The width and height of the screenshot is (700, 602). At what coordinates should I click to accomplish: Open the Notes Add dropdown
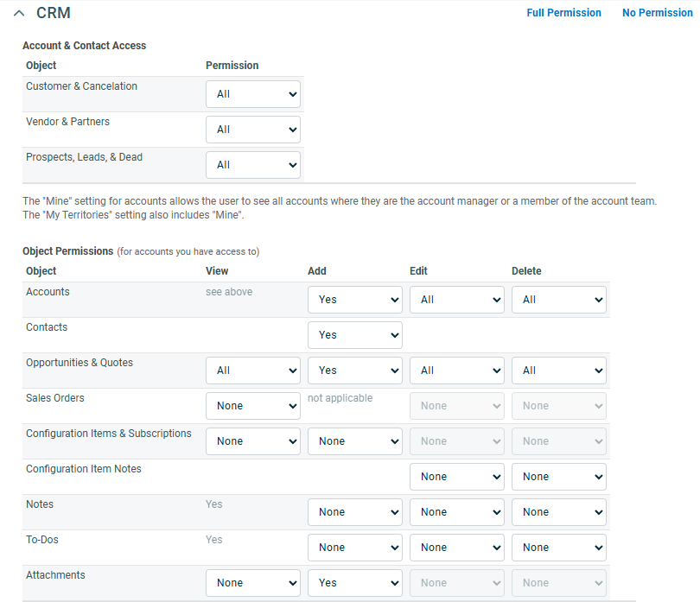coord(355,512)
